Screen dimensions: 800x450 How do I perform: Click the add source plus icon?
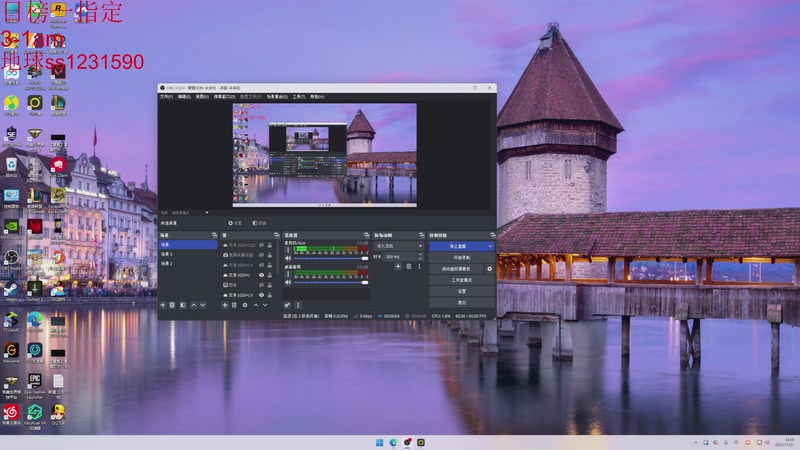tap(225, 305)
